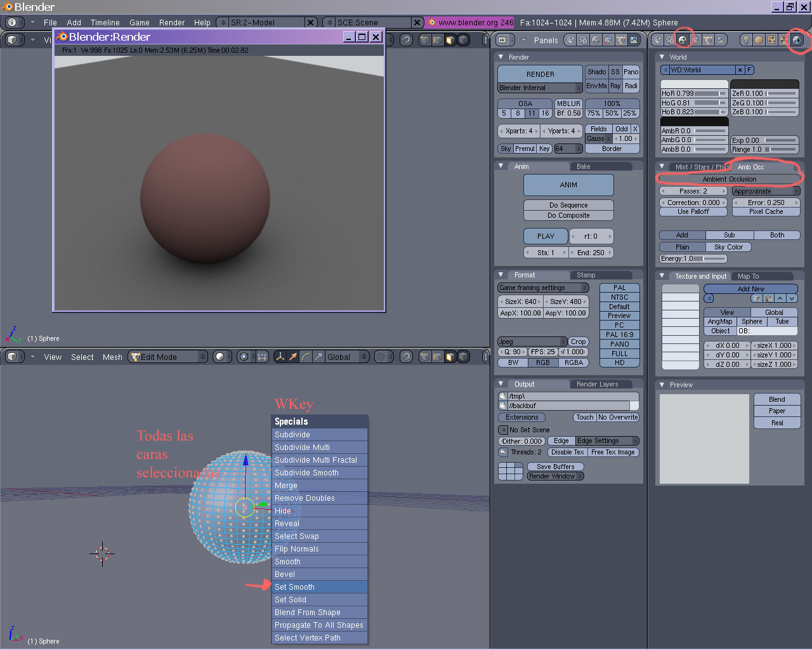Open the Blender Internal renderer dropdown
812x650 pixels.
pos(540,88)
